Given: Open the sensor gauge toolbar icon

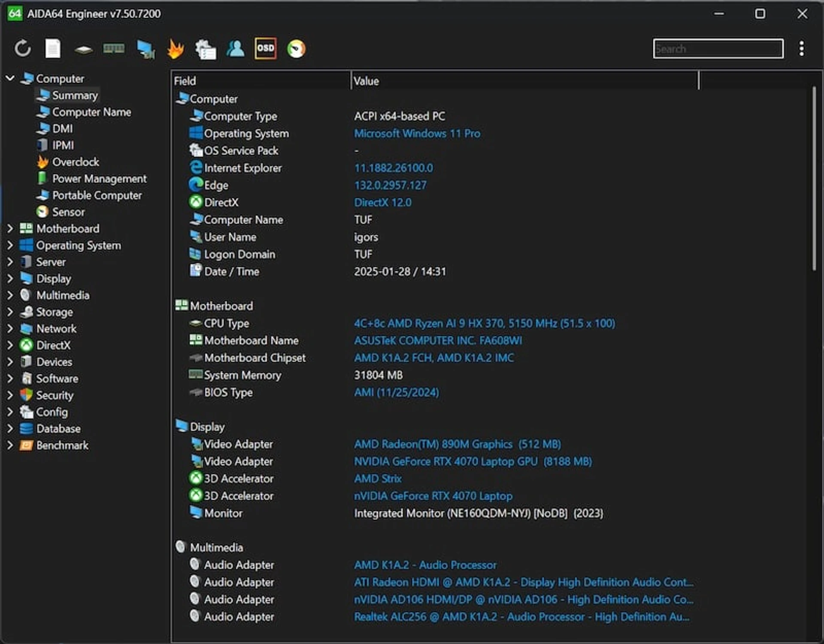Looking at the screenshot, I should click(x=296, y=49).
